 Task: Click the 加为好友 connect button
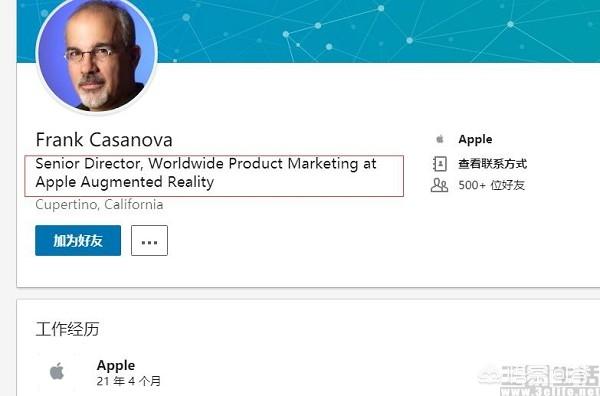click(x=78, y=240)
